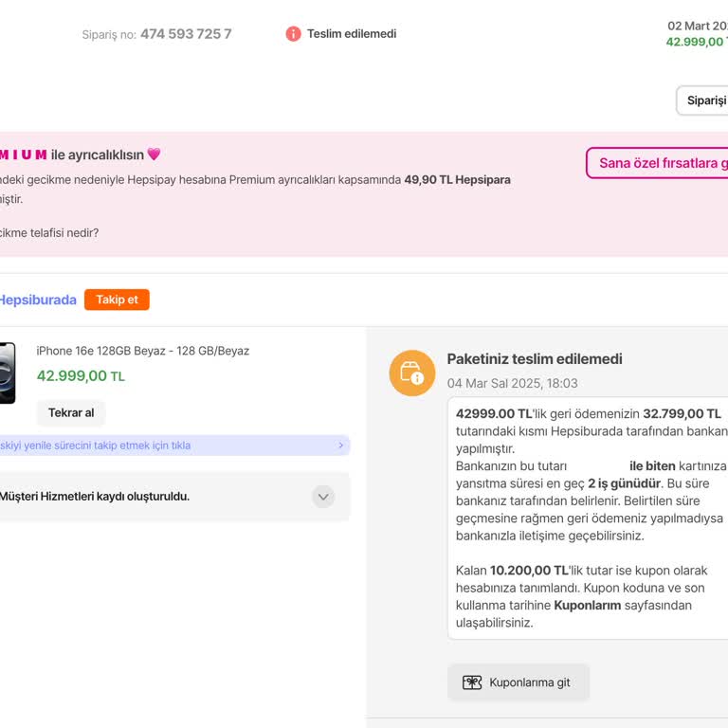Click the iPhone 16e product thumbnail
Image resolution: width=728 pixels, height=728 pixels.
click(8, 373)
